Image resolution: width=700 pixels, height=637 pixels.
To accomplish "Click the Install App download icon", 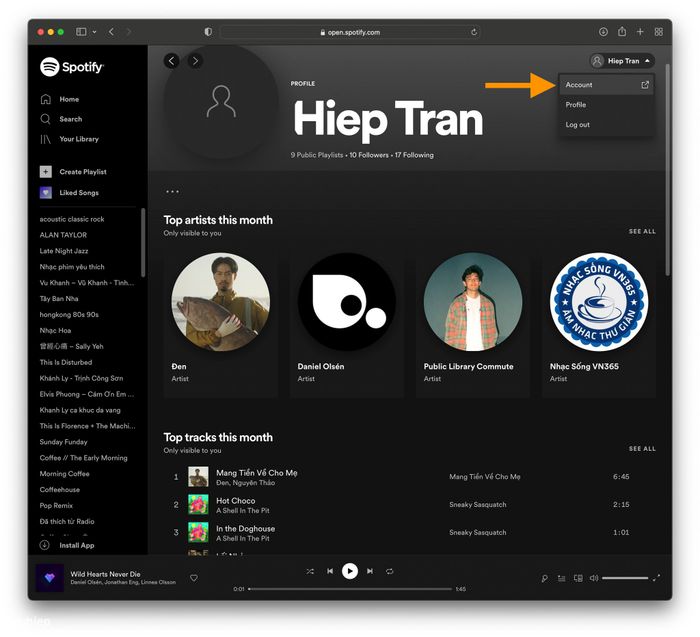I will tap(45, 545).
